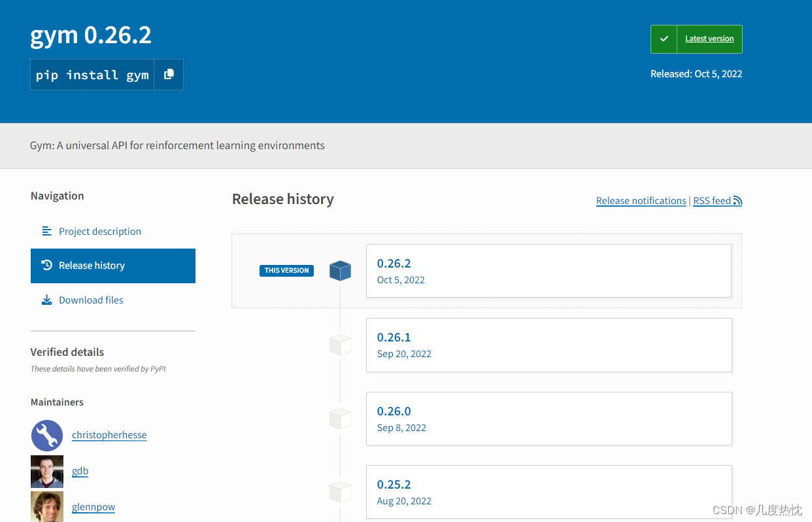Open the christopherhesse maintainer link
This screenshot has height=522, width=812.
click(109, 435)
